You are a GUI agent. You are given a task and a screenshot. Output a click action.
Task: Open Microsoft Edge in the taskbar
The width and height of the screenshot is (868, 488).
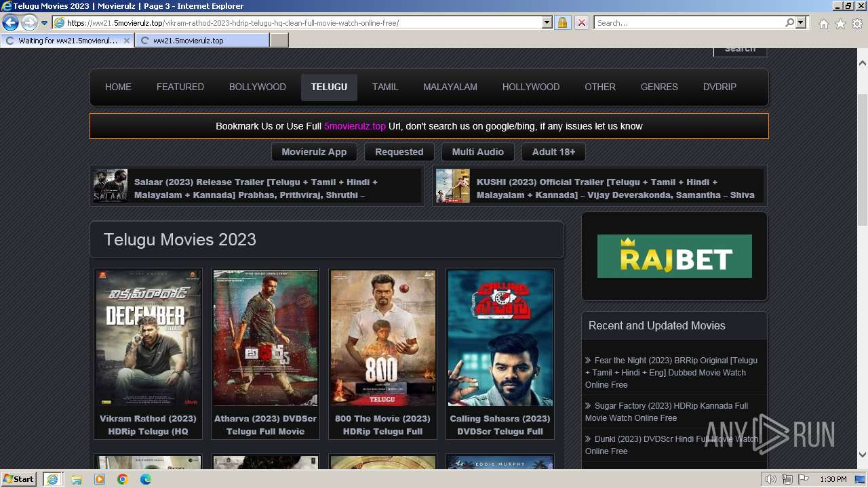pos(146,479)
